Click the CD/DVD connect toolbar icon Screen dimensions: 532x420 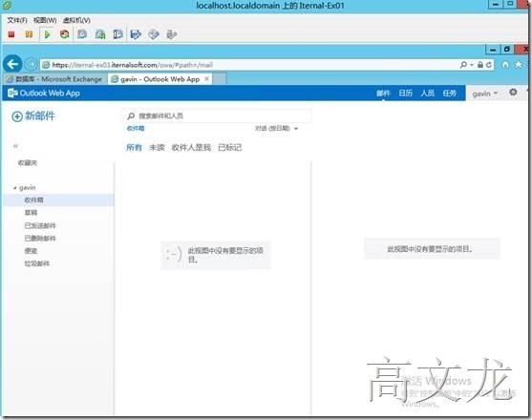pos(154,34)
